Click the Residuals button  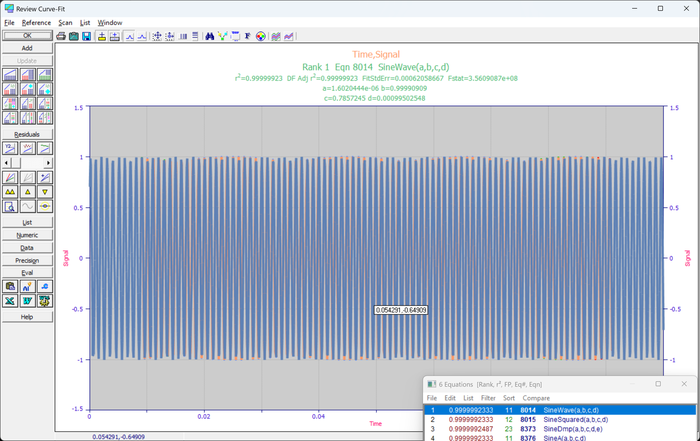pos(27,134)
